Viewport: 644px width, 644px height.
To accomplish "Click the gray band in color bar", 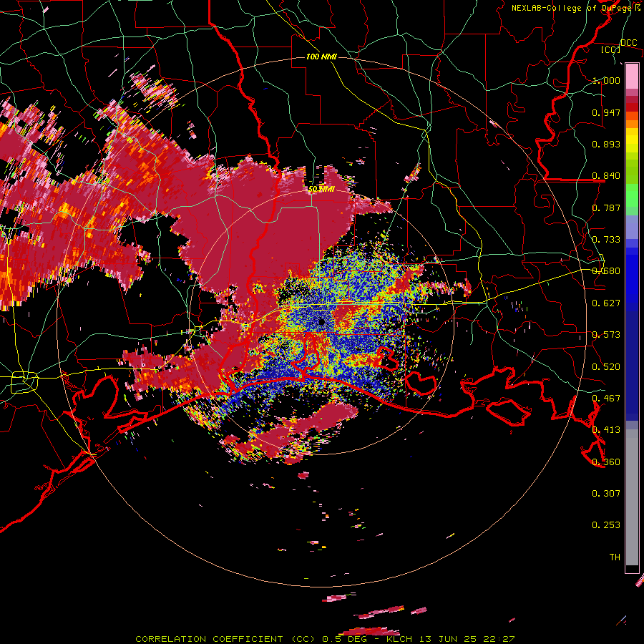I will click(632, 497).
